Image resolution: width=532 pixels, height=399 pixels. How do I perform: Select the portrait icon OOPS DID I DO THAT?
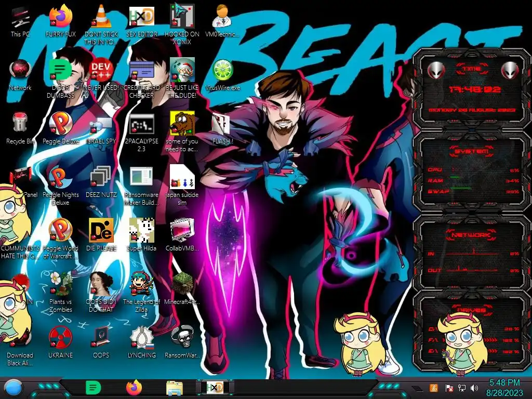click(x=101, y=284)
